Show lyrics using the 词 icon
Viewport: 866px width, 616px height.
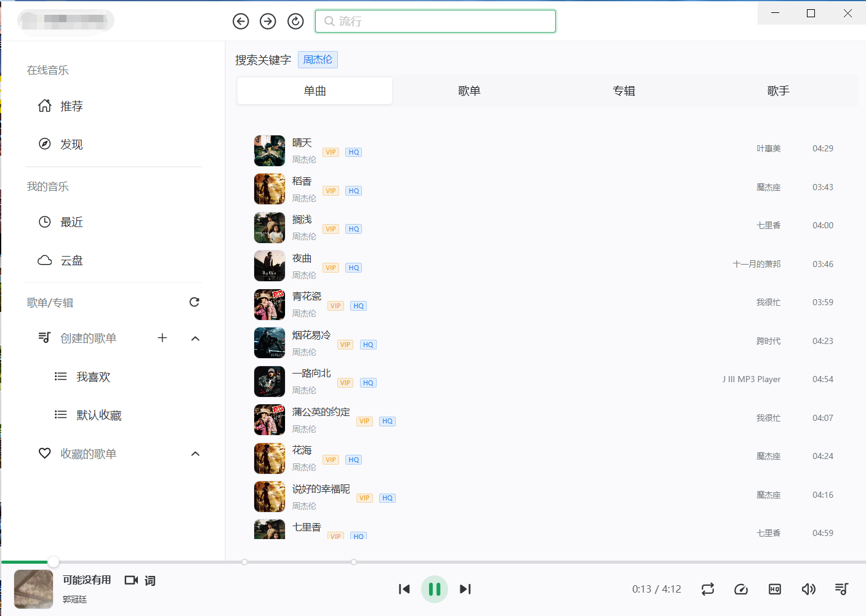[150, 580]
